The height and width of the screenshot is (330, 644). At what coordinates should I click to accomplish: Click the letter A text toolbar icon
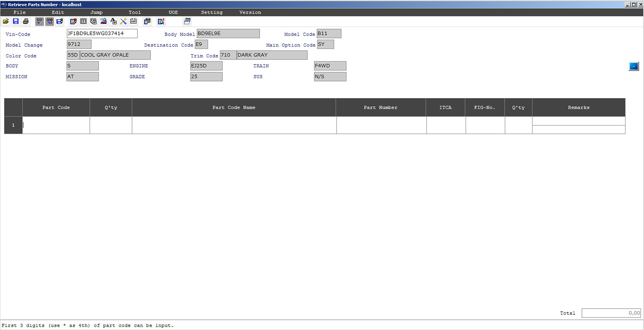113,21
